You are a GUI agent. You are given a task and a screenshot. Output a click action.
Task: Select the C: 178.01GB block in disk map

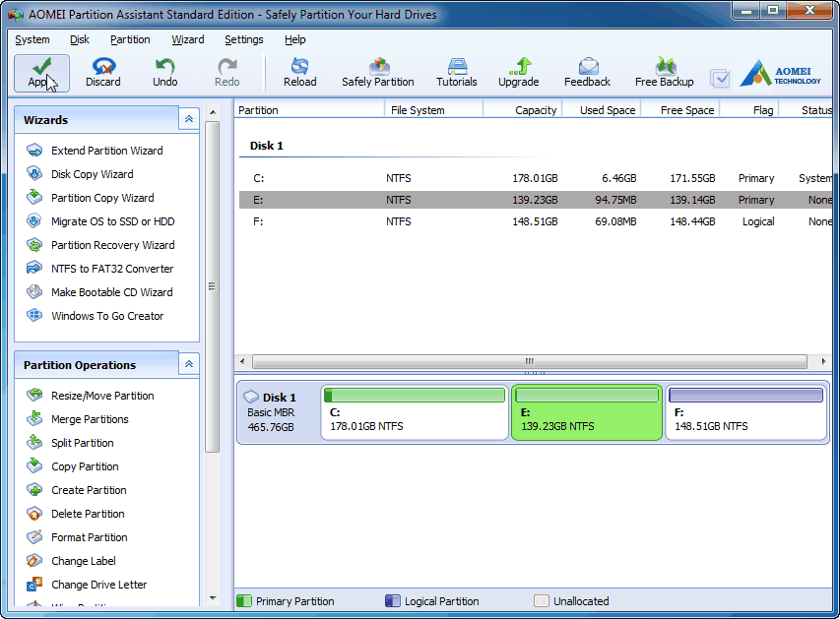click(x=415, y=412)
